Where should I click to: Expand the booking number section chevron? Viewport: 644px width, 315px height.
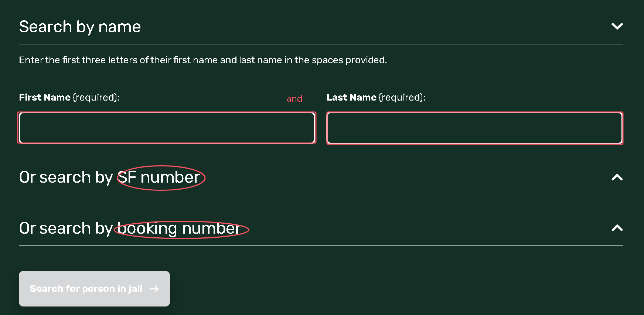pos(617,228)
